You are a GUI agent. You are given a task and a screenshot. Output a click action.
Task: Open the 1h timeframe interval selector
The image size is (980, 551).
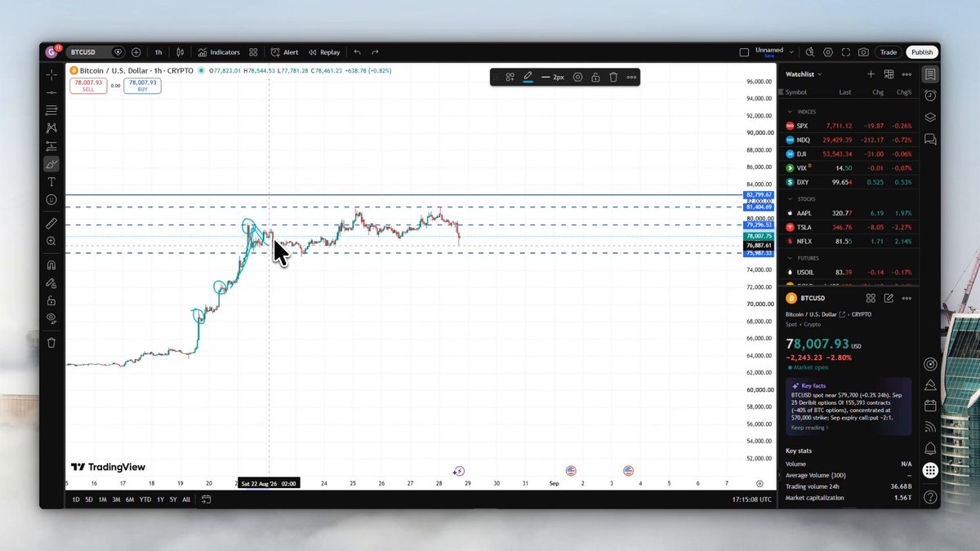(x=158, y=52)
